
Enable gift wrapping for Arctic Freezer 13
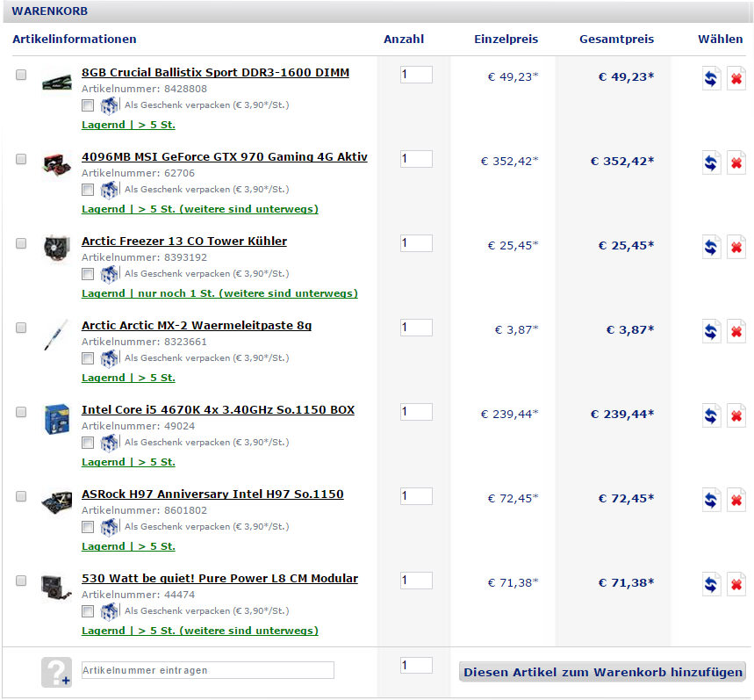pyautogui.click(x=88, y=274)
